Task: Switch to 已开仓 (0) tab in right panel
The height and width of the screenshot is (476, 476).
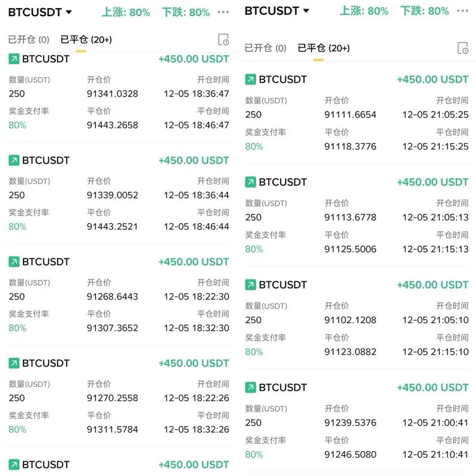Action: [x=266, y=48]
